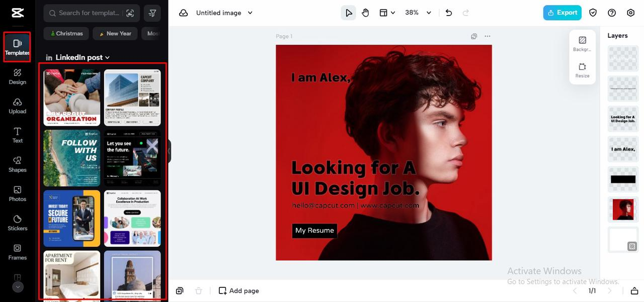Open the Shapes panel
This screenshot has height=302, width=644.
pyautogui.click(x=17, y=164)
